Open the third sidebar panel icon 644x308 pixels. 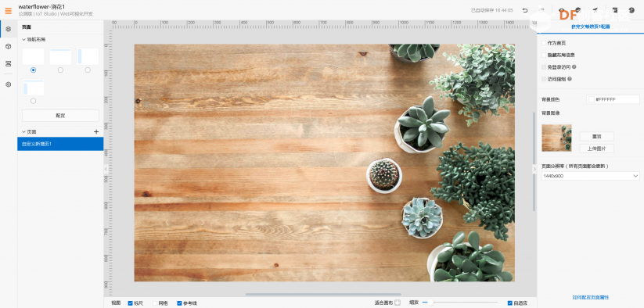[8, 63]
